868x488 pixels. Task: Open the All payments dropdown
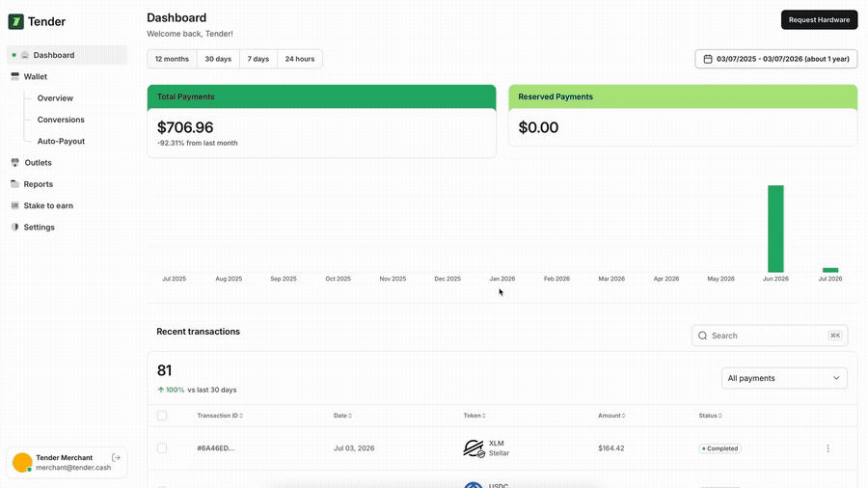pyautogui.click(x=784, y=378)
